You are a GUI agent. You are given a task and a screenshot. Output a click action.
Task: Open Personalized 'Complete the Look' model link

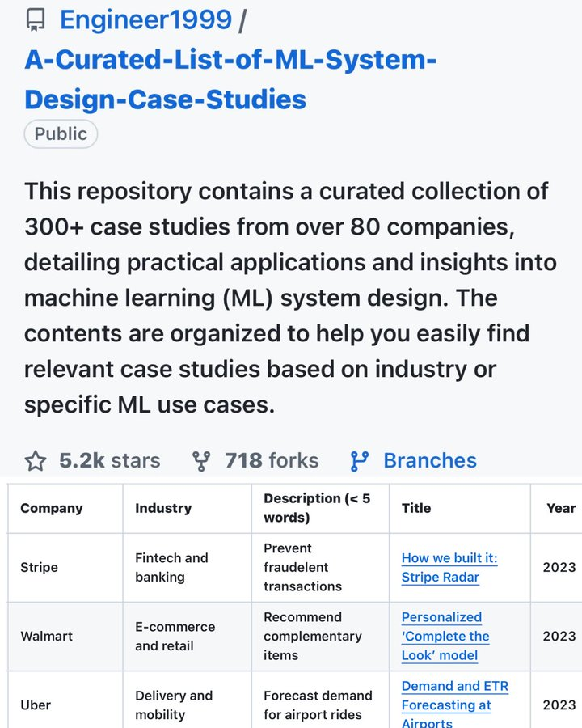tap(445, 636)
